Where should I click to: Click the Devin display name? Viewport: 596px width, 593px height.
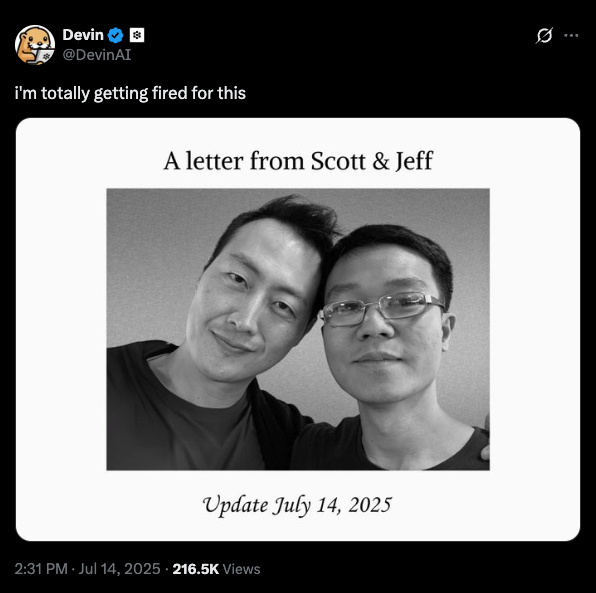pyautogui.click(x=83, y=35)
